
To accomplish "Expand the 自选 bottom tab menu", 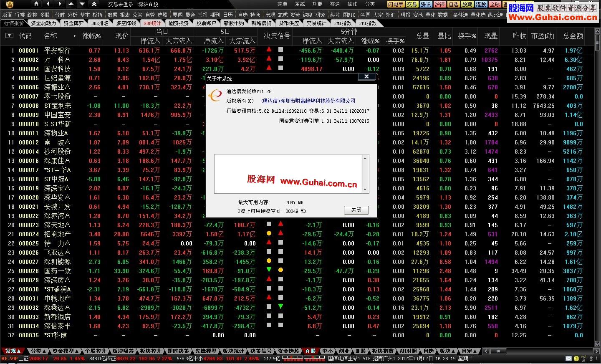I will pos(428,351).
